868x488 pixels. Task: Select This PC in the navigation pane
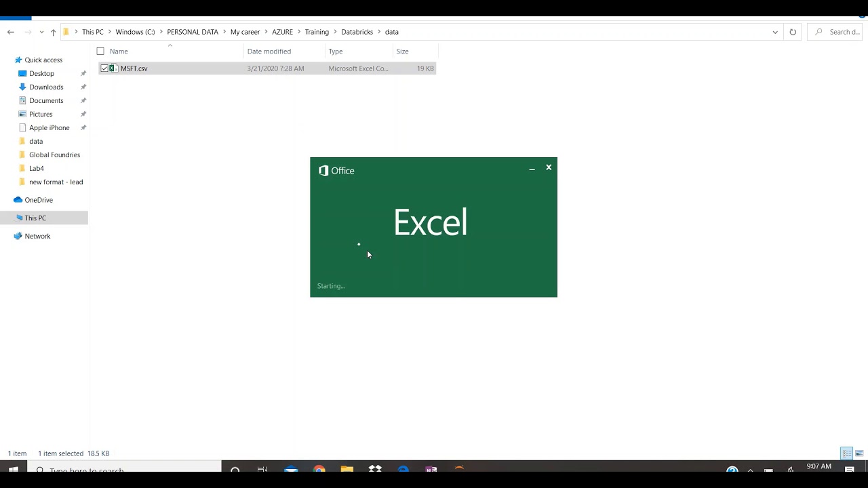(35, 218)
